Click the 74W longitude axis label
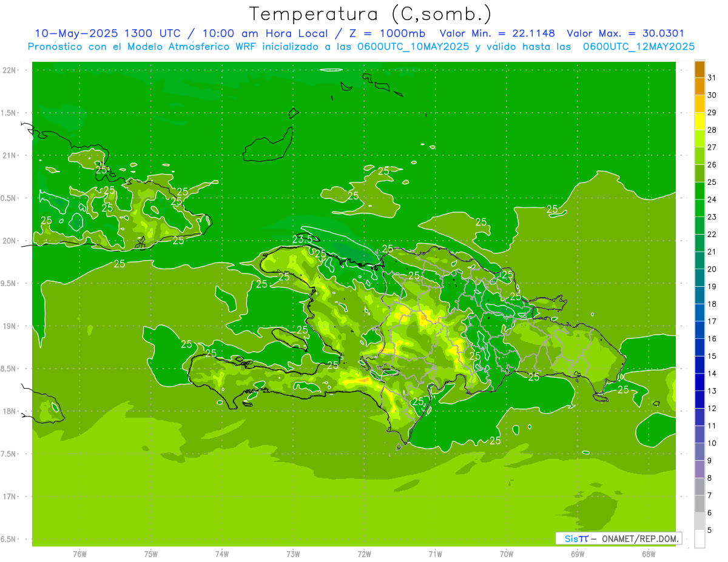 click(x=221, y=554)
